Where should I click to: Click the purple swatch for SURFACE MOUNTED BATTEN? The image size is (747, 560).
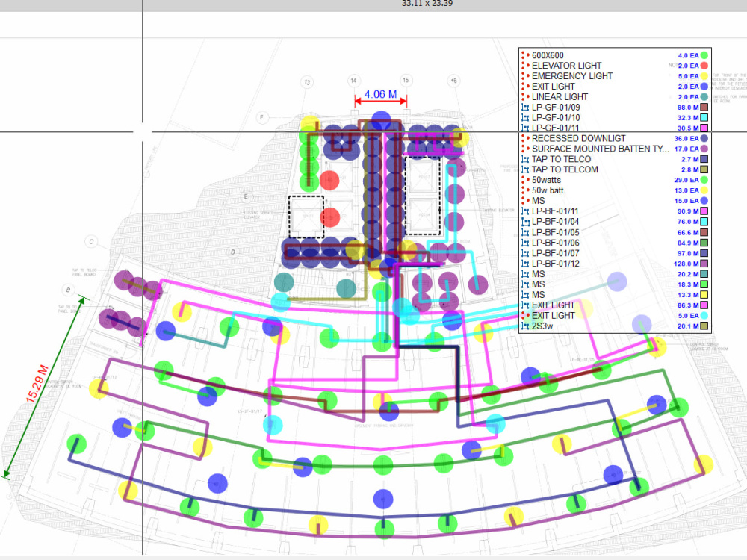point(704,149)
